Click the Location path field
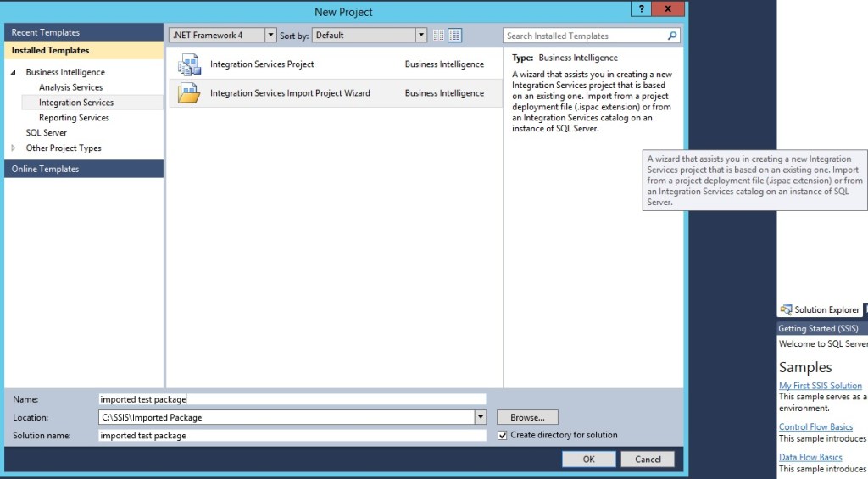Viewport: 868px width, 479px height. (x=287, y=417)
